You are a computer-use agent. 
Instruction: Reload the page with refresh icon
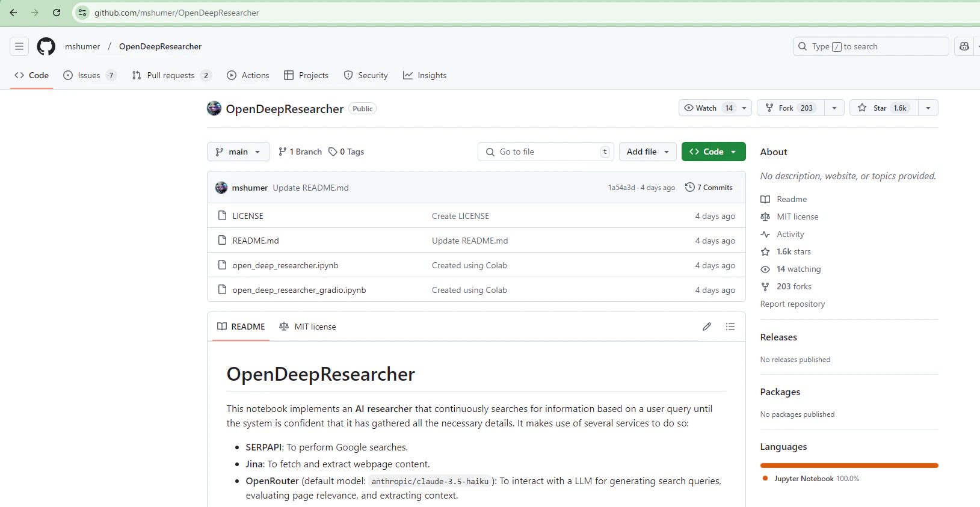57,13
